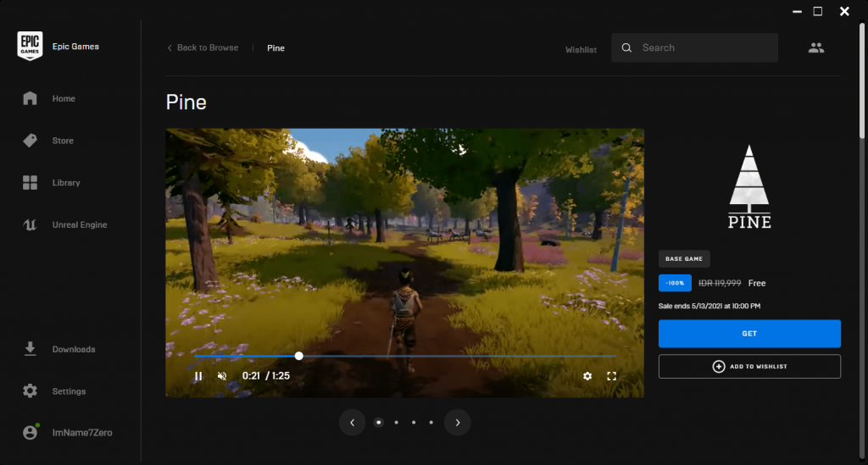Go to next media slide

click(457, 423)
